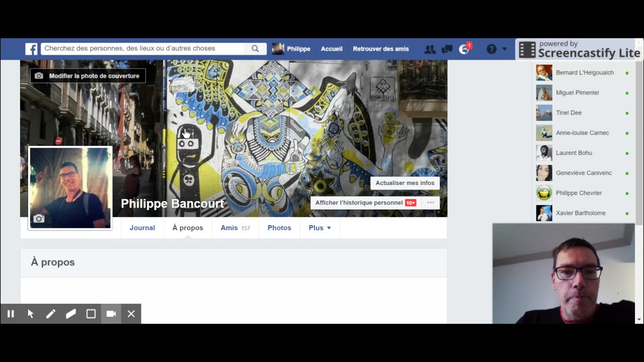The width and height of the screenshot is (644, 362).
Task: Click Philippe Chevrier avatar thumbnail
Action: coord(544,193)
